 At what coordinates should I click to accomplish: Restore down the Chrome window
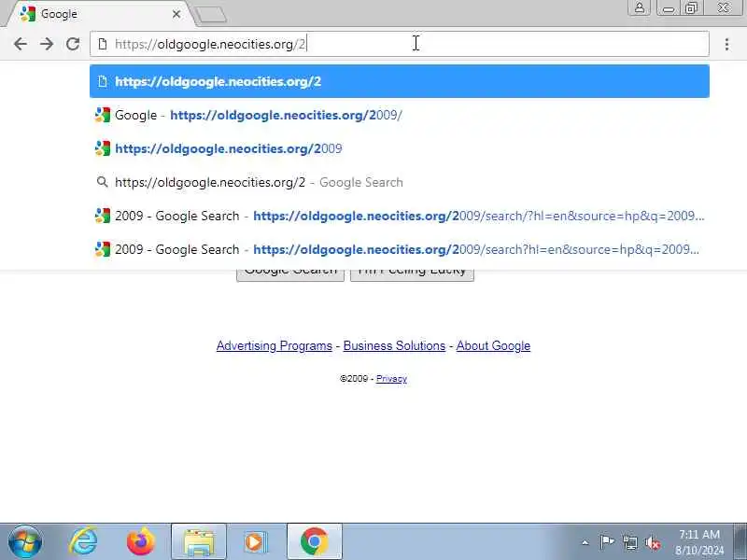coord(691,7)
